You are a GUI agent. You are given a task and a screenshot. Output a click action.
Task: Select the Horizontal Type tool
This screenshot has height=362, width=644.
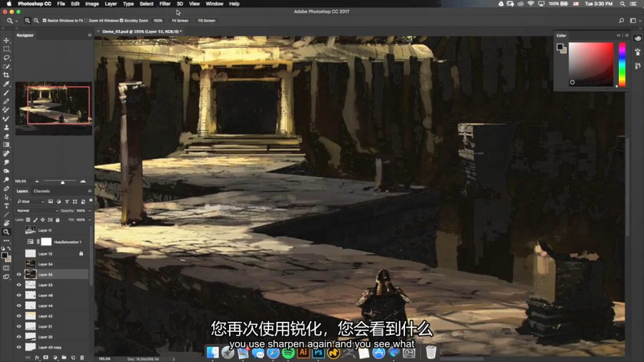(x=6, y=206)
